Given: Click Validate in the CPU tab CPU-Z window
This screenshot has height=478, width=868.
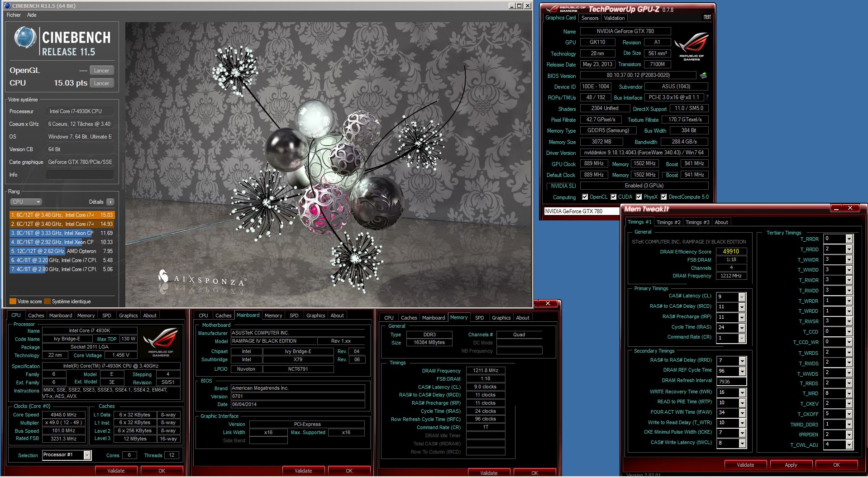Looking at the screenshot, I should 116,471.
